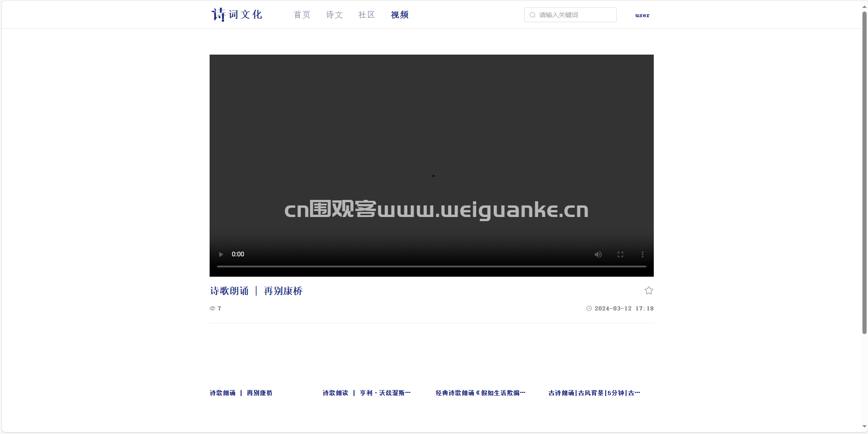Open the 社区 nav tab
The image size is (868, 434).
[x=367, y=15]
